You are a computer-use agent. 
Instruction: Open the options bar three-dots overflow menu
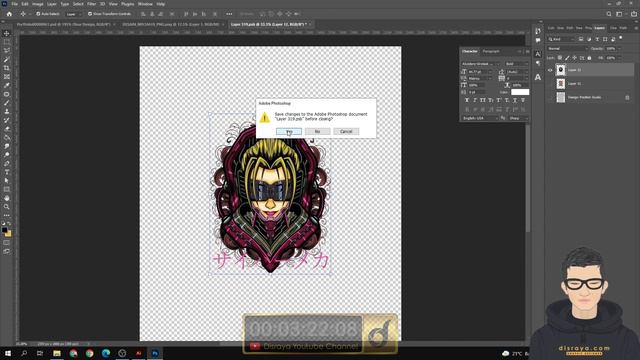pos(229,14)
